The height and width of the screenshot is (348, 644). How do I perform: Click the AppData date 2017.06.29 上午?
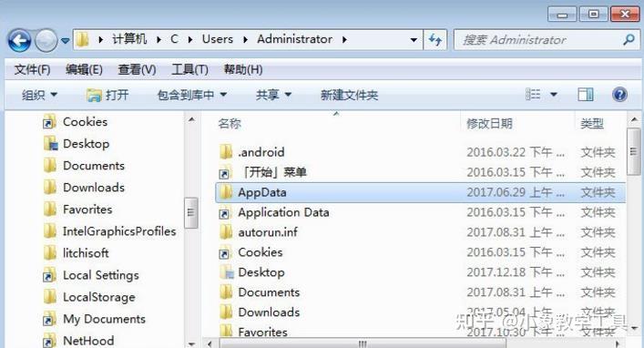click(516, 192)
